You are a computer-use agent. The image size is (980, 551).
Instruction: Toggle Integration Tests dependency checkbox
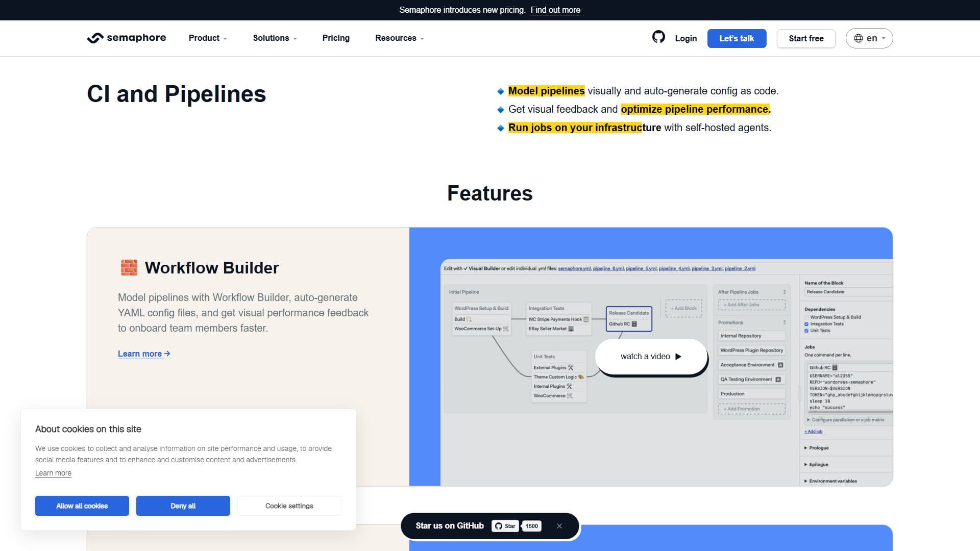click(806, 324)
